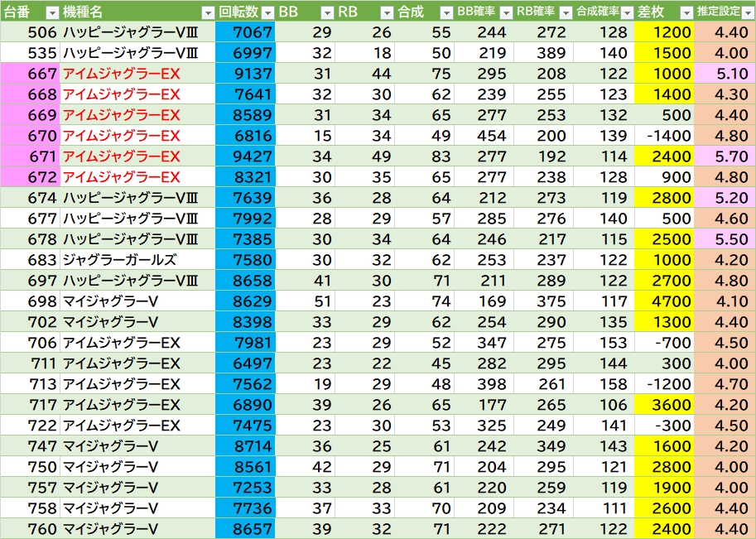Open the RB確率 column filter dropdown
This screenshot has width=756, height=539.
coord(566,12)
